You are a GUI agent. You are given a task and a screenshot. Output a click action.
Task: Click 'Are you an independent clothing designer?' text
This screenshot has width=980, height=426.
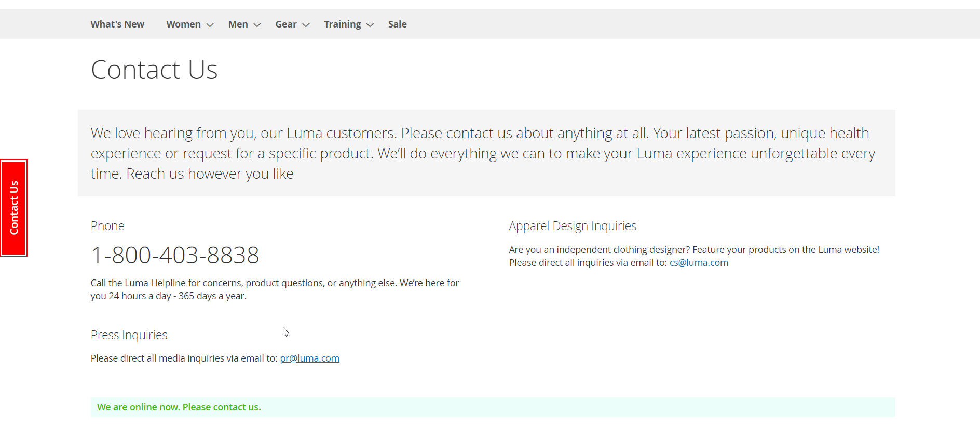(x=600, y=249)
